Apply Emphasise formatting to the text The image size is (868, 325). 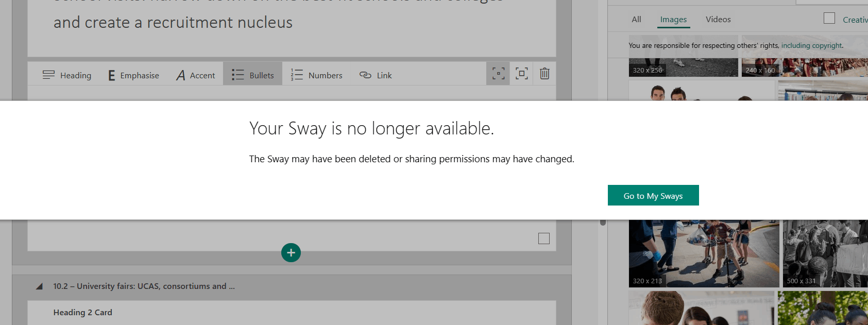133,75
